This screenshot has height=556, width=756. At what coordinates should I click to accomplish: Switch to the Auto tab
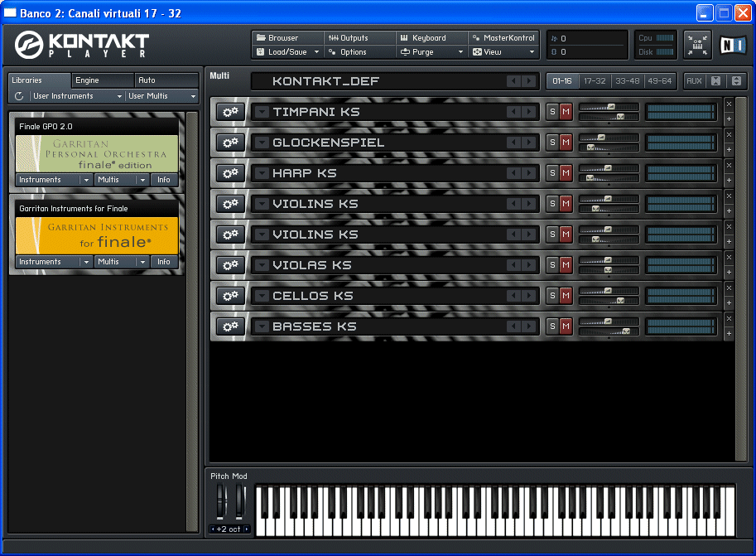[166, 80]
